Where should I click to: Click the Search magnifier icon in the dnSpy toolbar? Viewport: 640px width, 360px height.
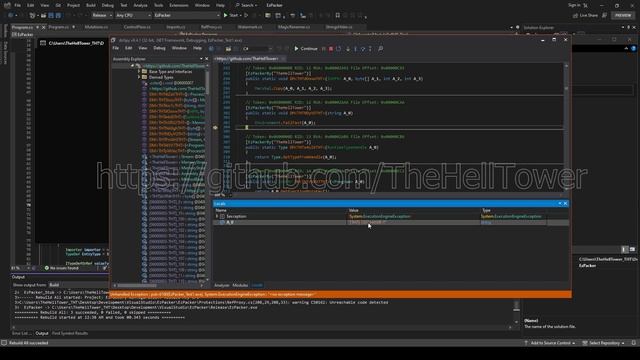click(380, 49)
